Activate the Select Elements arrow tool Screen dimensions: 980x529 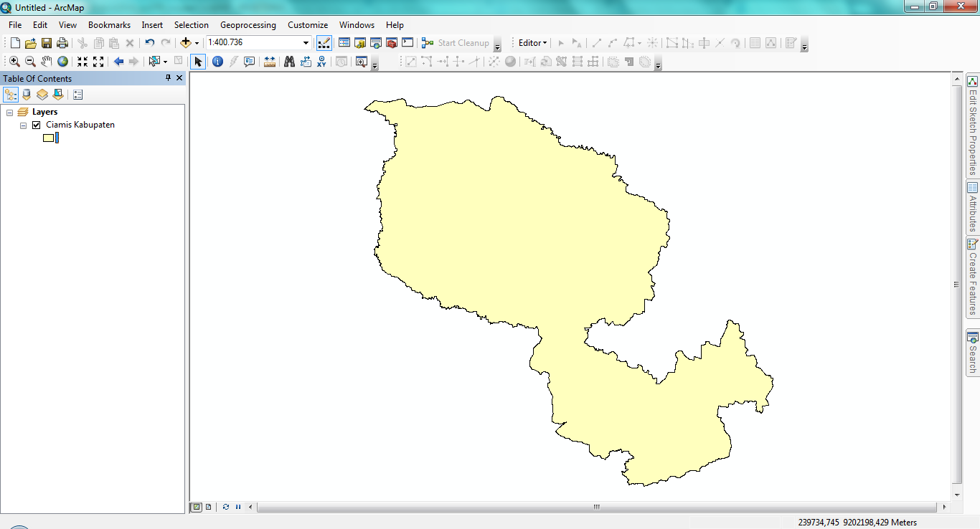pyautogui.click(x=198, y=62)
